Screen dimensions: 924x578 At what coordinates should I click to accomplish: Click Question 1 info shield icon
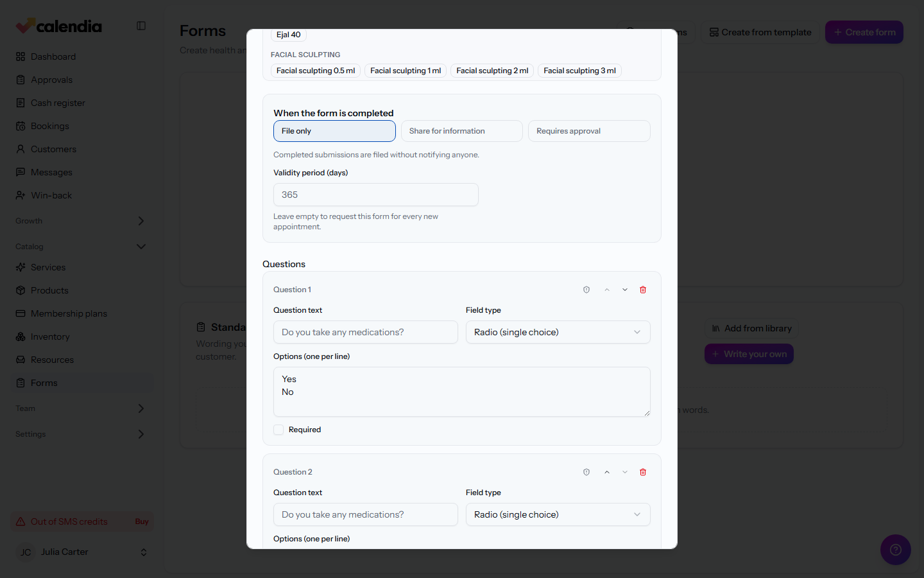[x=586, y=290]
